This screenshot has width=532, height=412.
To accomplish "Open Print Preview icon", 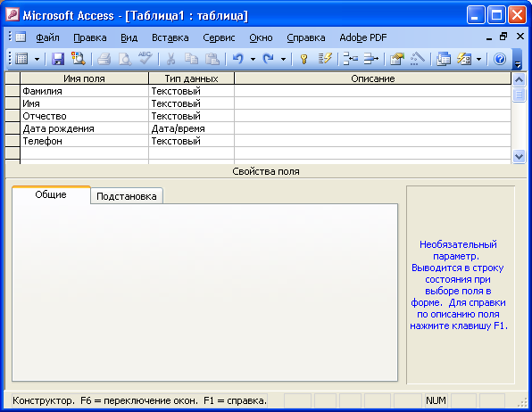I will 124,59.
